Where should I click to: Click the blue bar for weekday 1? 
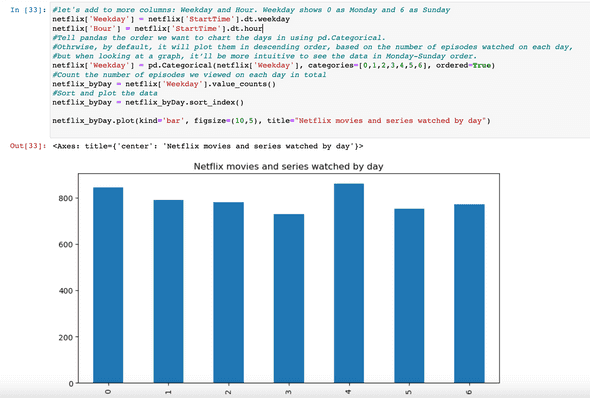[168, 292]
